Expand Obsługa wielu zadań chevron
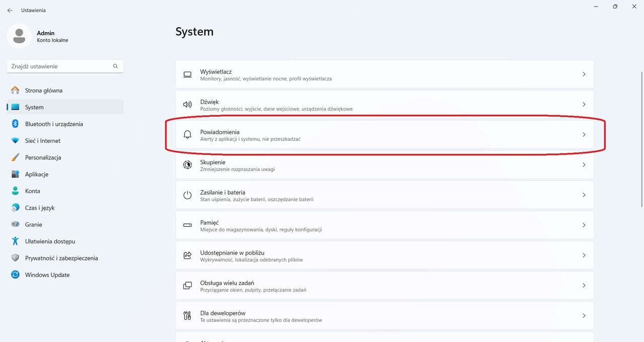The width and height of the screenshot is (644, 342). 584,286
